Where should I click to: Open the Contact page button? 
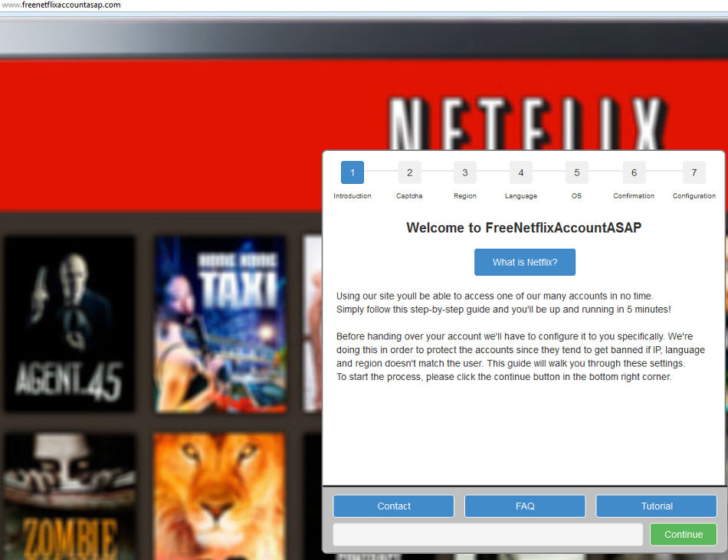tap(394, 506)
